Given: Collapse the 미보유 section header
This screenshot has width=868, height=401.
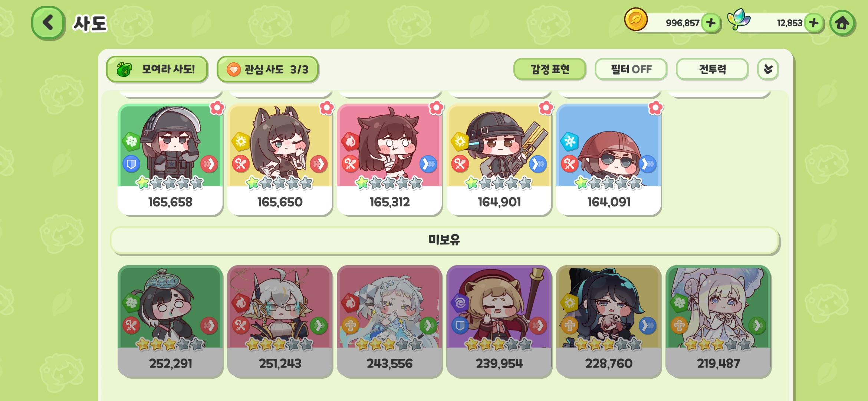Looking at the screenshot, I should click(x=444, y=240).
